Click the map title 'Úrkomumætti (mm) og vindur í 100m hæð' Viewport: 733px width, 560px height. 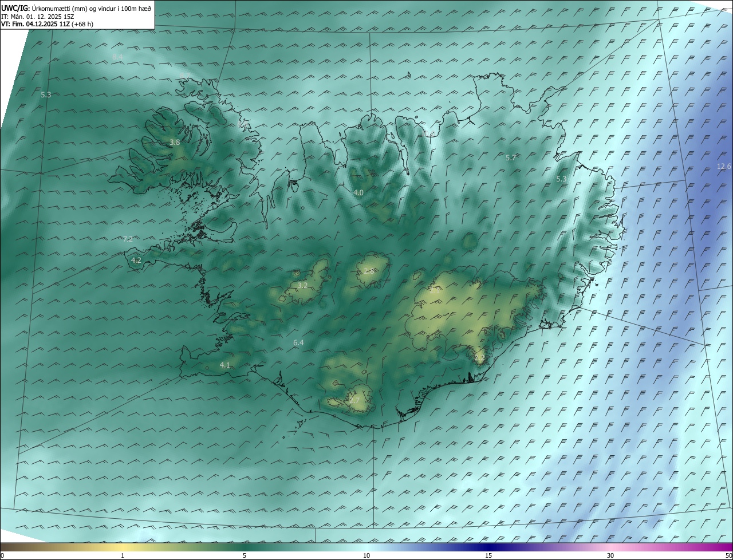pyautogui.click(x=92, y=9)
